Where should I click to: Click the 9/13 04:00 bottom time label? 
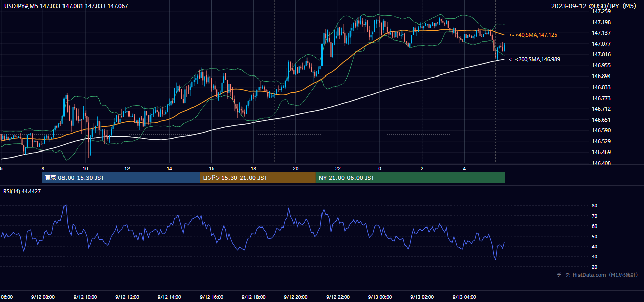[464, 297]
